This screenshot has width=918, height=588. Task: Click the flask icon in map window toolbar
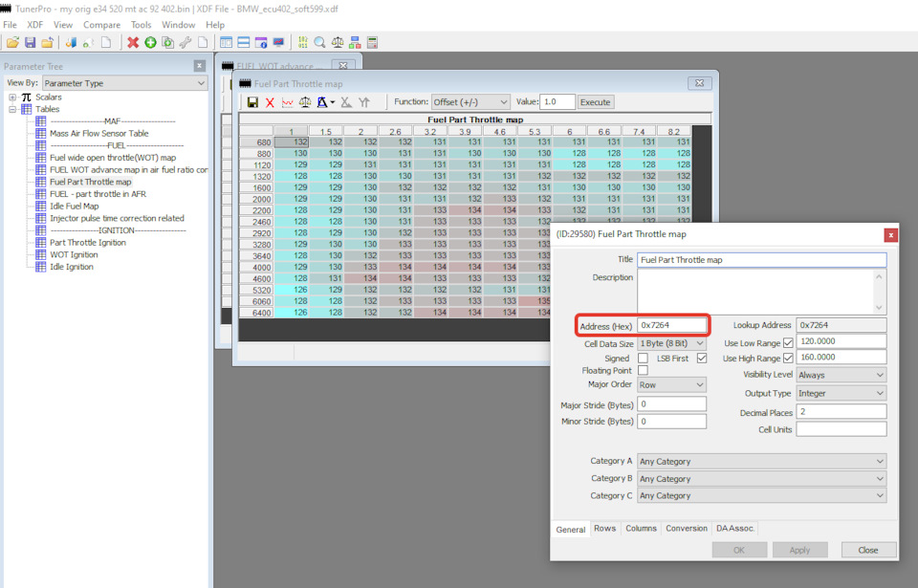[322, 102]
